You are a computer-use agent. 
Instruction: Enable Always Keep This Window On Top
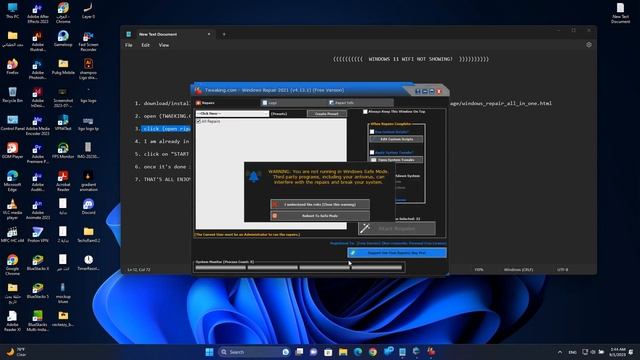365,111
